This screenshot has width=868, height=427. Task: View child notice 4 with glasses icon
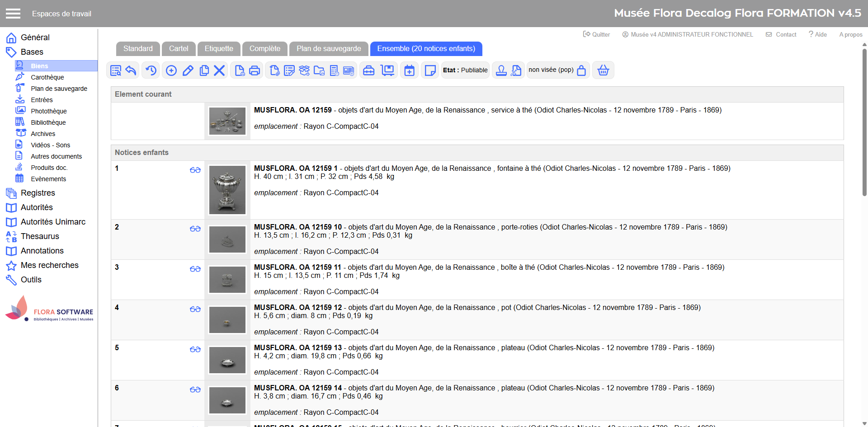coord(195,309)
